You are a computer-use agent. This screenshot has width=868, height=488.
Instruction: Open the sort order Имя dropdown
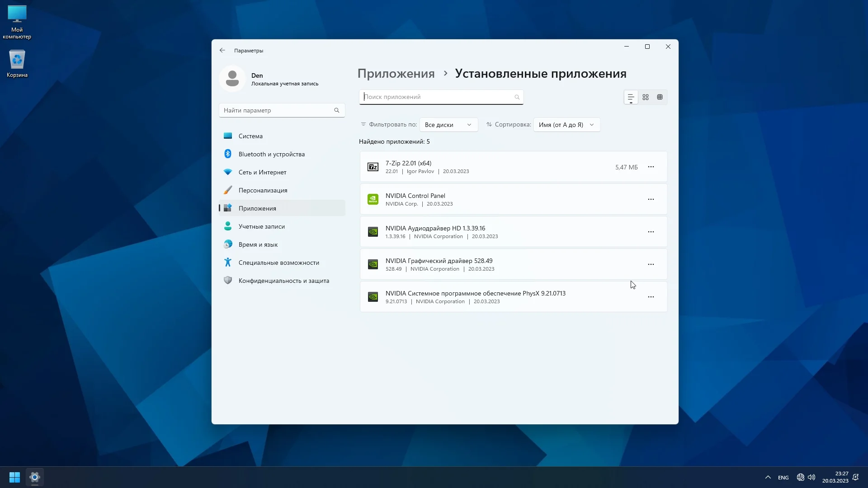point(566,125)
